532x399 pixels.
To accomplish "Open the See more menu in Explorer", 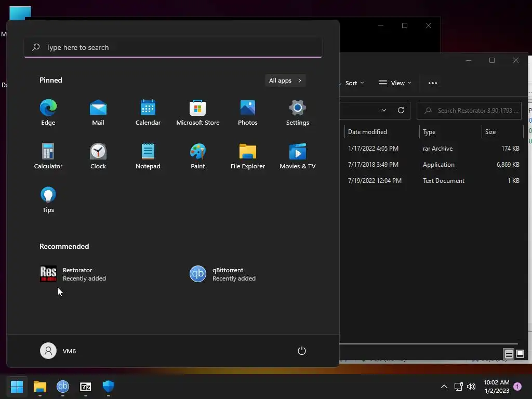I will pyautogui.click(x=433, y=83).
